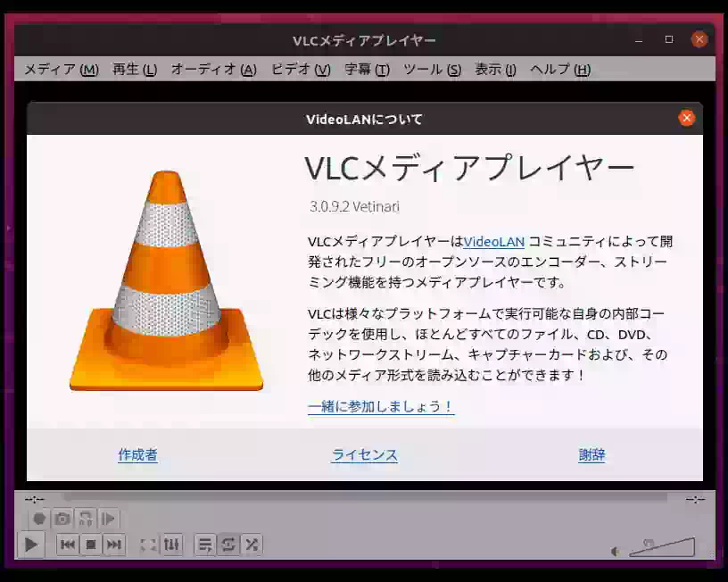Open the ヘルプ (H) menu
This screenshot has width=728, height=582.
[560, 70]
